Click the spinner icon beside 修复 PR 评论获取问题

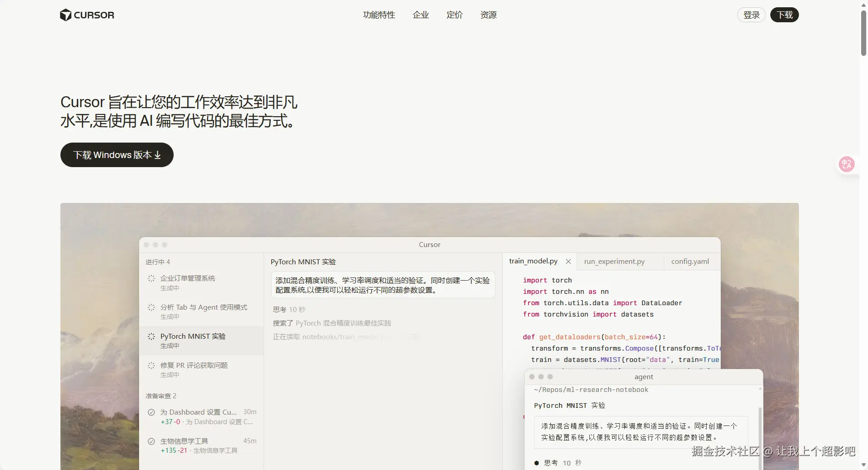tap(151, 366)
